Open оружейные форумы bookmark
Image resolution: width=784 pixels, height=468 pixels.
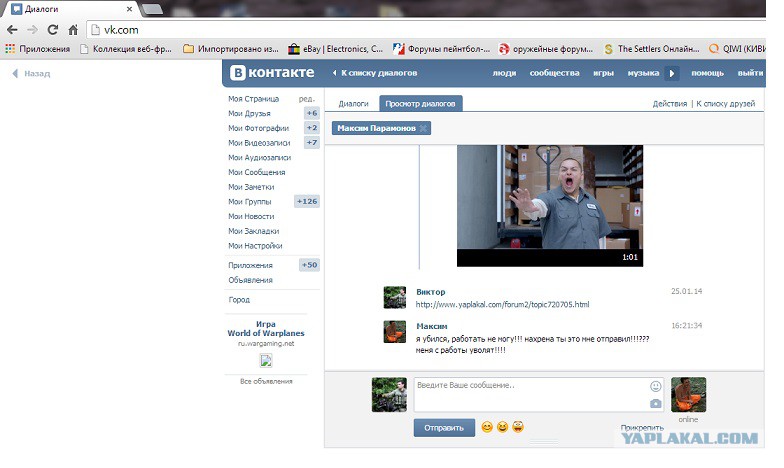pyautogui.click(x=546, y=49)
